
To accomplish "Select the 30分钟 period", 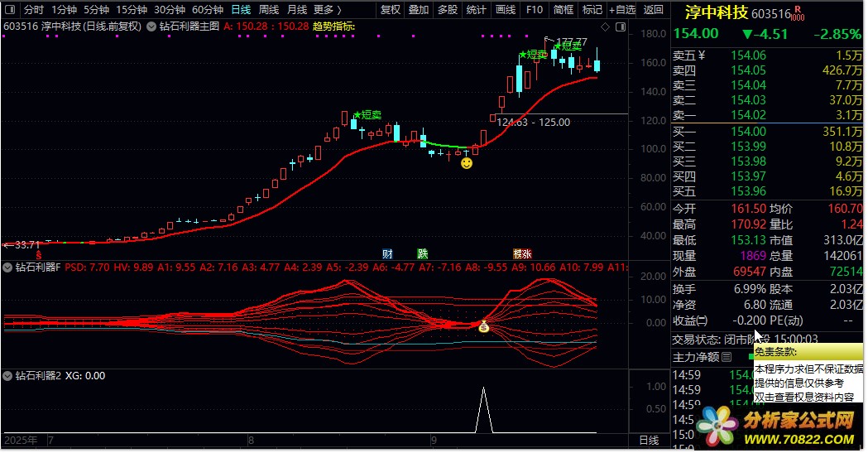I will pos(170,9).
